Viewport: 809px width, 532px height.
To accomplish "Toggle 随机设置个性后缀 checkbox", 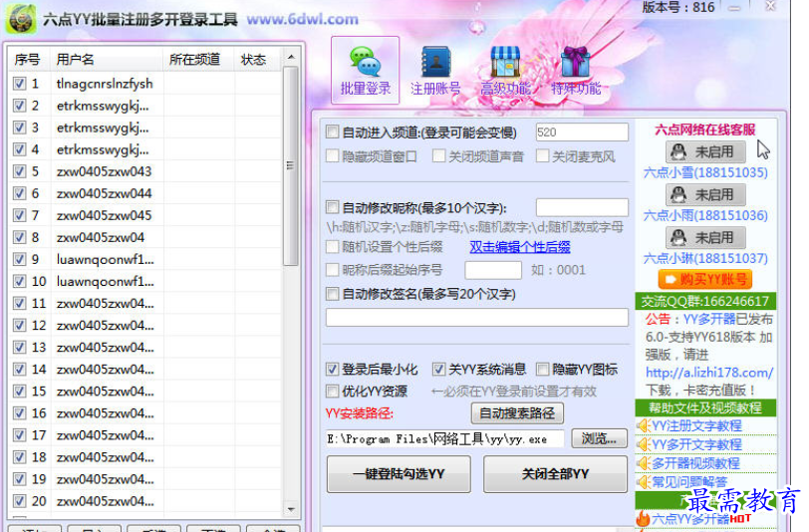I will coord(333,247).
